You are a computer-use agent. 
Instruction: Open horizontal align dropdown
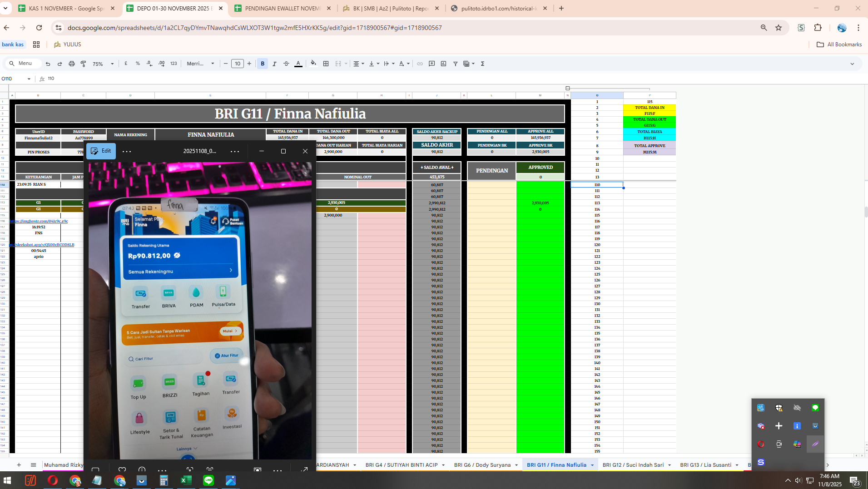tap(359, 64)
